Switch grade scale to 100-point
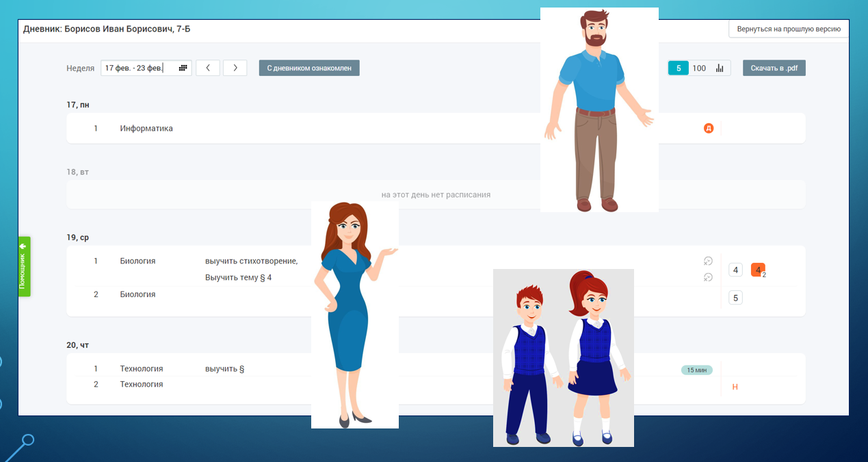868x462 pixels. (x=699, y=68)
